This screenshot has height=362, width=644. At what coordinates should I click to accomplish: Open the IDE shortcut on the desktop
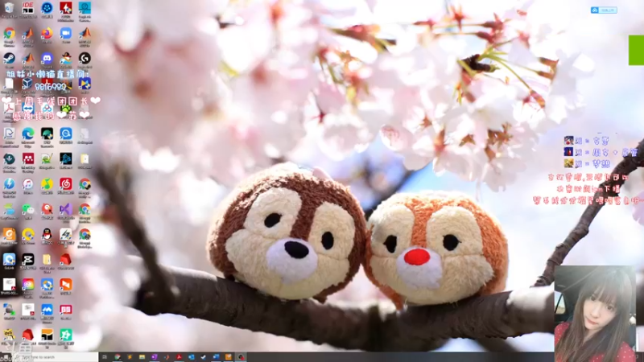tap(28, 8)
